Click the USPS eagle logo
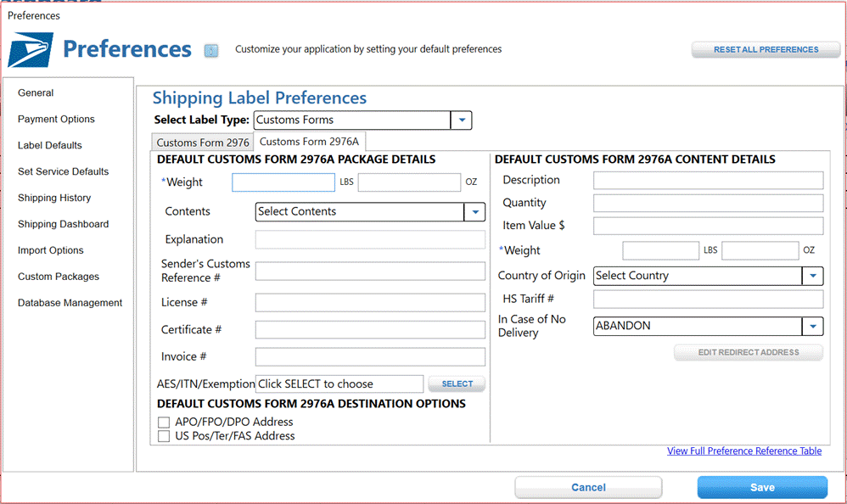847x504 pixels. (x=31, y=50)
